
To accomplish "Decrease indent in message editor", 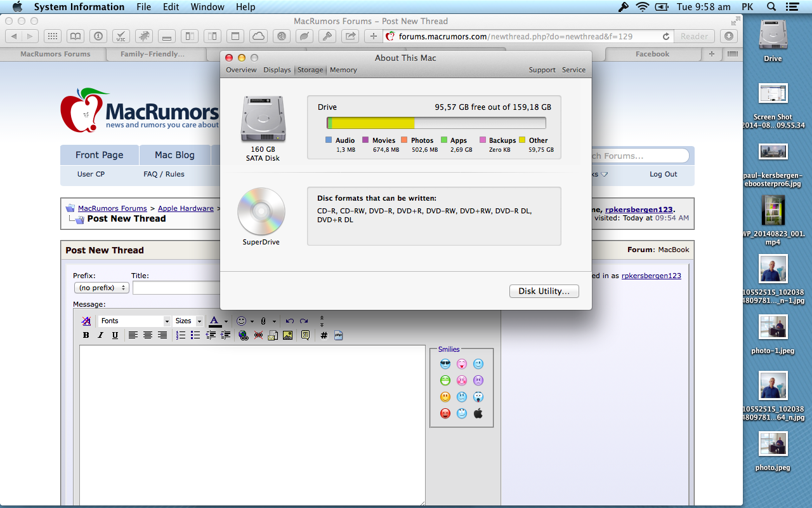I will [211, 335].
